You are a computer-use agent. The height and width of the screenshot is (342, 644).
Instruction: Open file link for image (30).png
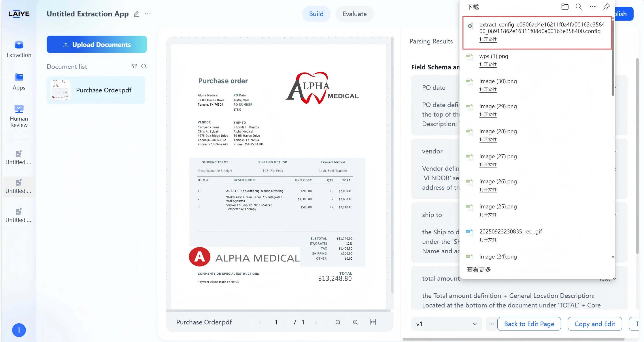488,90
